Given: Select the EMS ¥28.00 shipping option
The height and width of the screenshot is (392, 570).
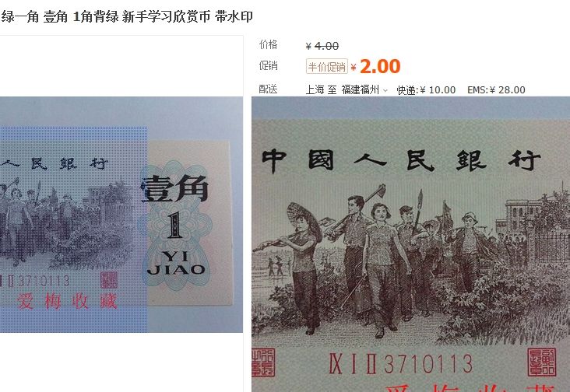Looking at the screenshot, I should coord(496,90).
